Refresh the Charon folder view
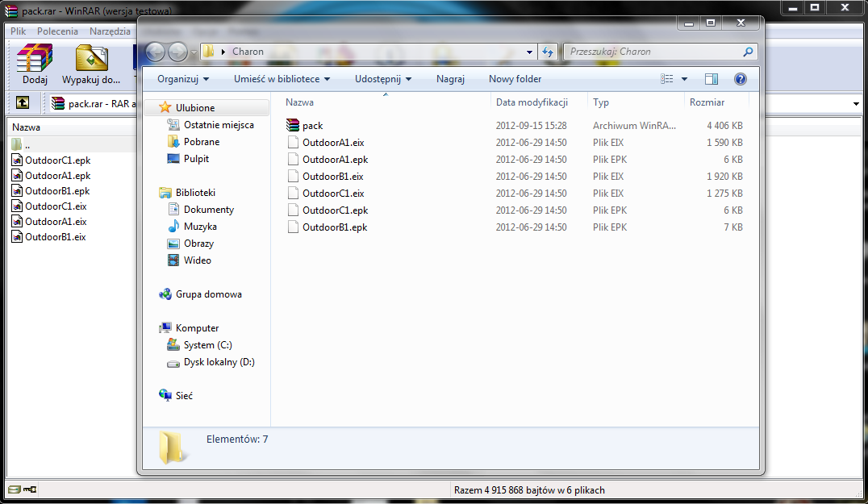868x504 pixels. tap(548, 52)
